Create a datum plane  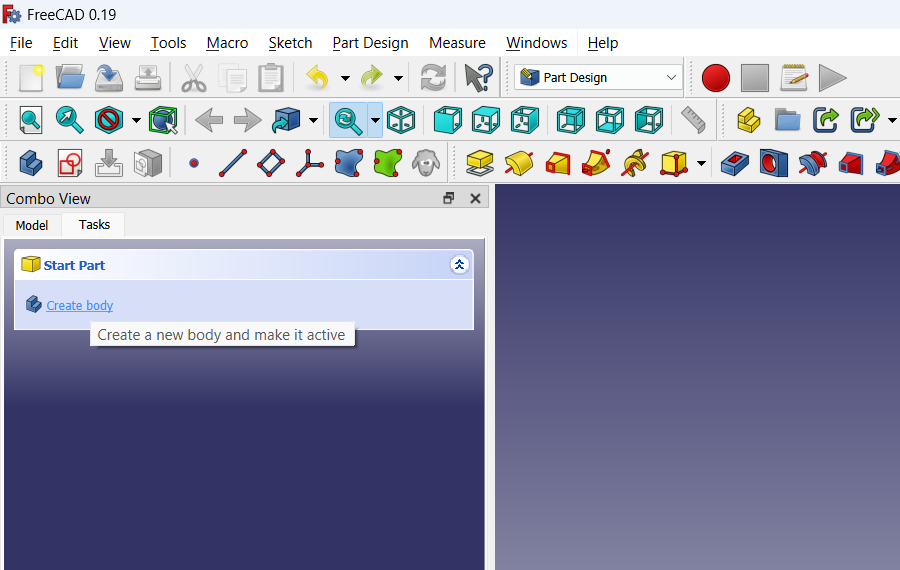[271, 164]
